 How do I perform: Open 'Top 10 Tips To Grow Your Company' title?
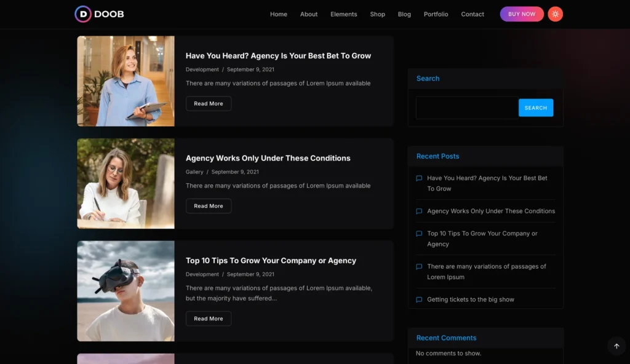pyautogui.click(x=271, y=261)
